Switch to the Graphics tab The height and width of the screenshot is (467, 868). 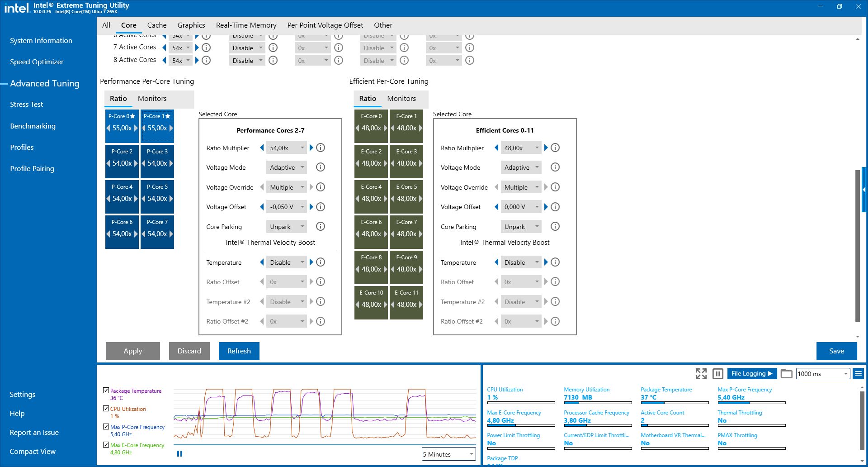click(x=191, y=25)
